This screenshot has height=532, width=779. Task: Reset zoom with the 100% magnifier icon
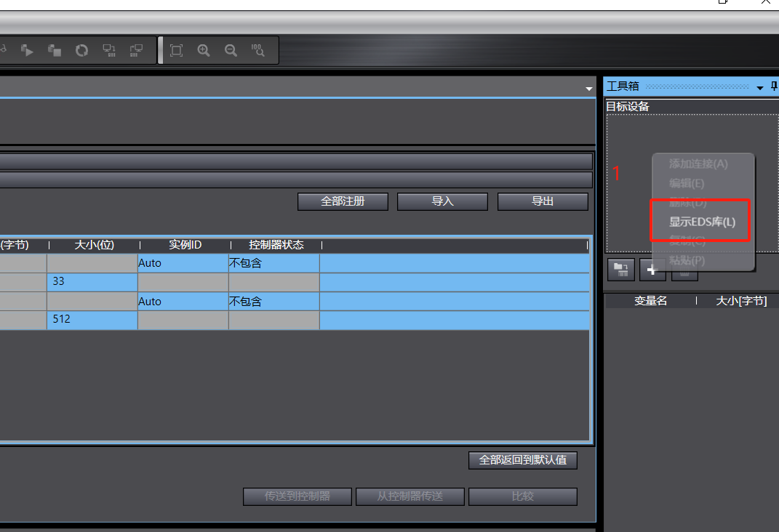point(257,50)
